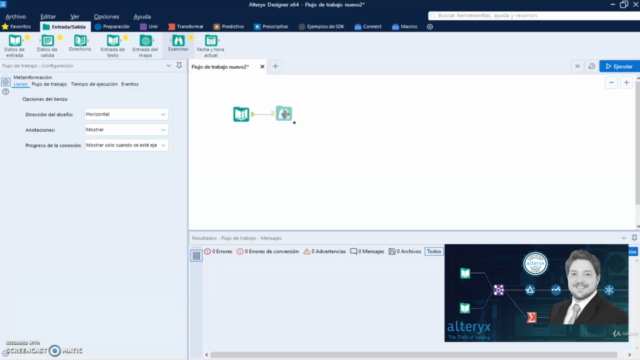This screenshot has height=360, width=640.
Task: Select the Datos de salida tool
Action: coord(47,45)
